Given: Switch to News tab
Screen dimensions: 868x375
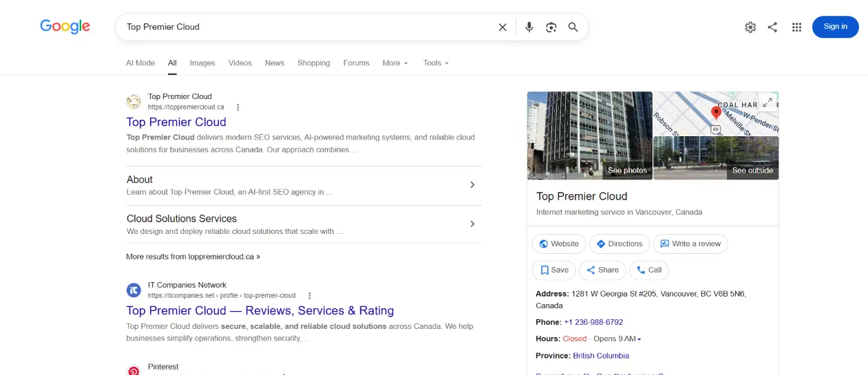Looking at the screenshot, I should click(x=275, y=63).
